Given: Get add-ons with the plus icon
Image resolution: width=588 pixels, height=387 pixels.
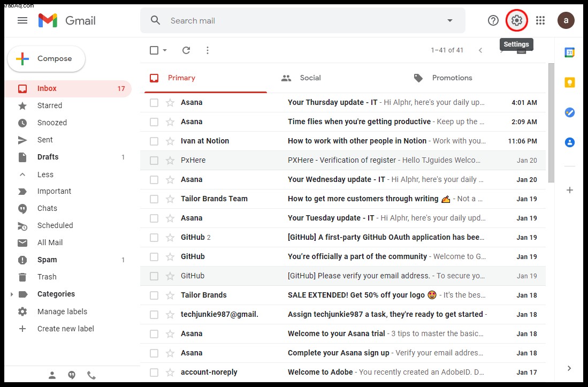Looking at the screenshot, I should pos(570,190).
